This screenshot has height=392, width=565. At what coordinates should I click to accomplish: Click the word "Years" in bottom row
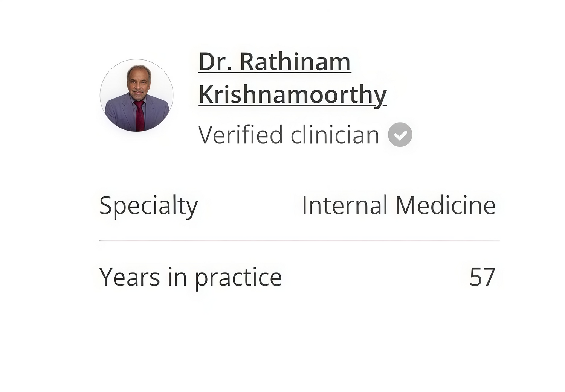[130, 277]
